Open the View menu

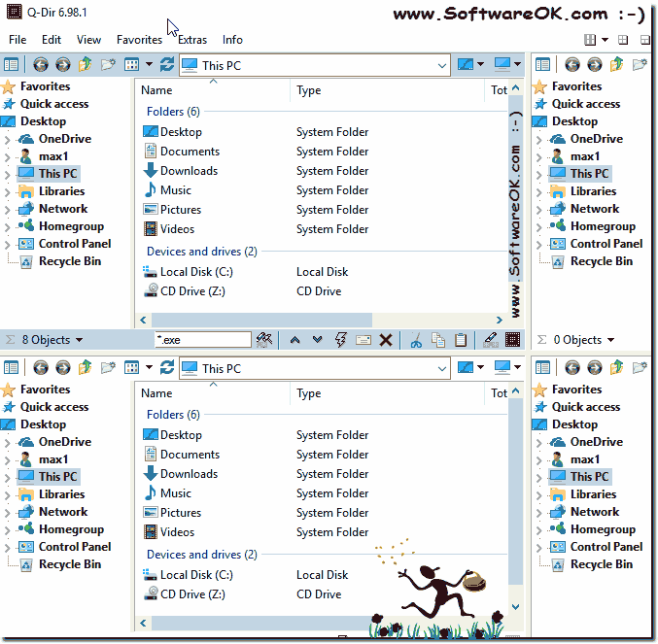coord(88,40)
